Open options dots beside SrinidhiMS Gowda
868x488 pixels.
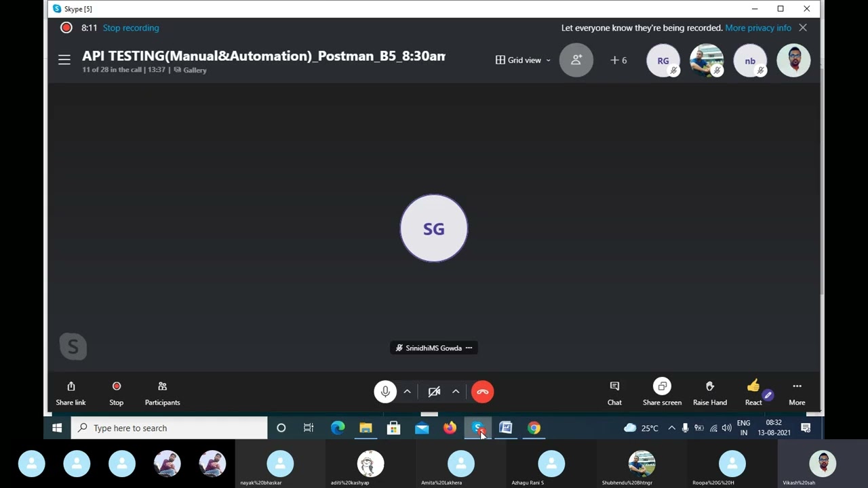[x=469, y=348]
